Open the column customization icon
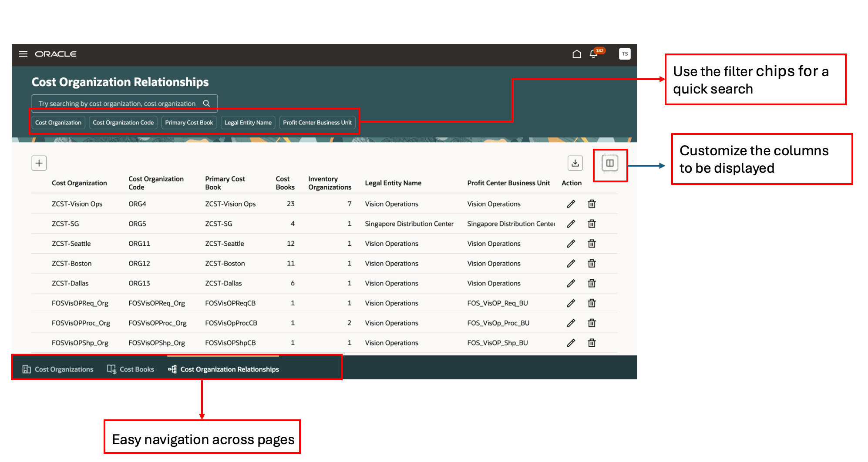 point(610,164)
